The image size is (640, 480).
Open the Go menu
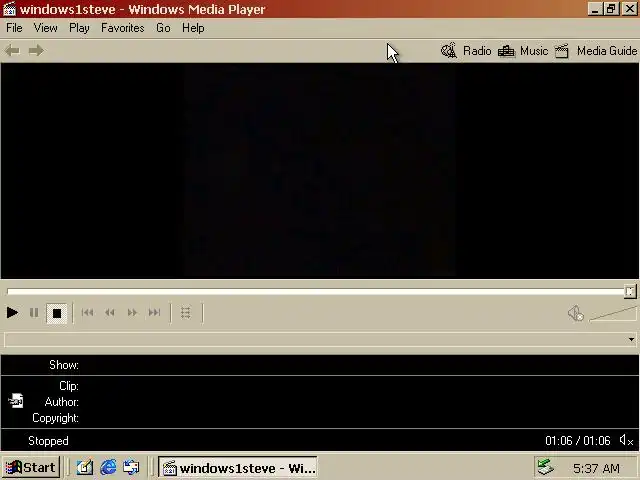pos(163,28)
